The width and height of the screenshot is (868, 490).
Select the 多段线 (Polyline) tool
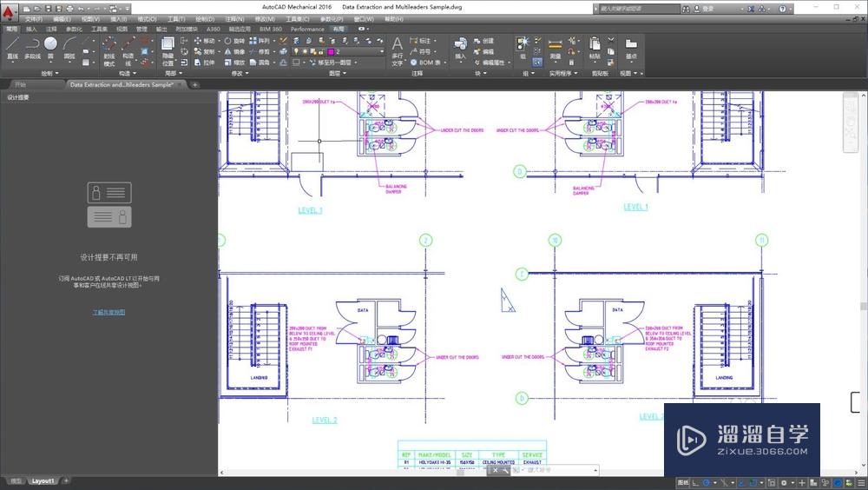coord(33,49)
